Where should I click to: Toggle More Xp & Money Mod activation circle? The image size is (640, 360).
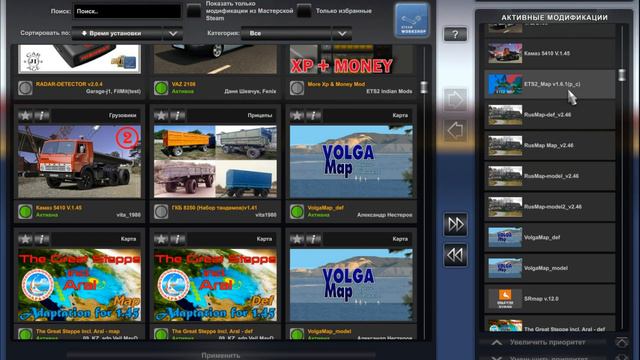[297, 88]
